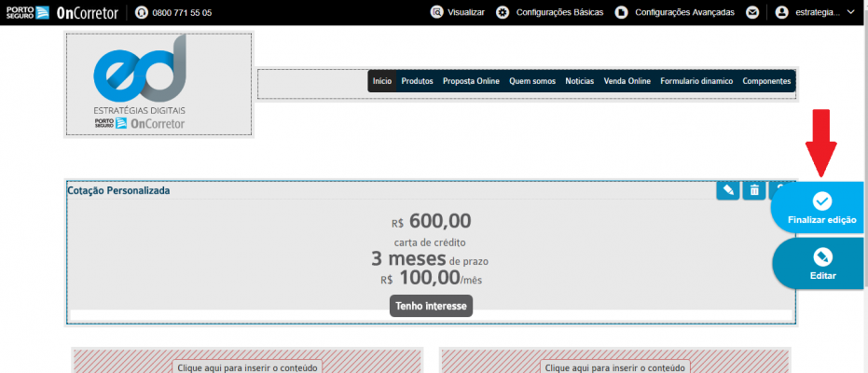Click the phone support icon near 0800 number

coord(141,12)
